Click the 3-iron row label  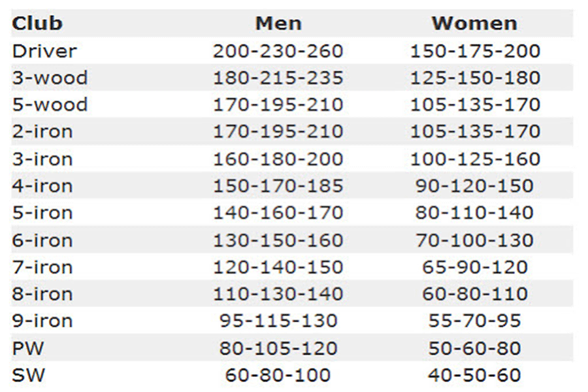(x=42, y=159)
